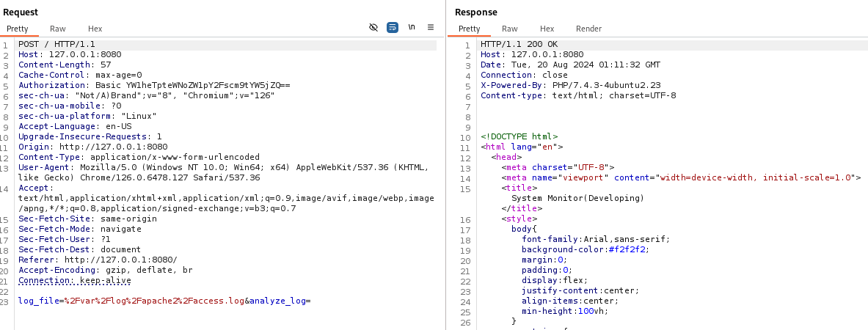Click the background-color #f2f2f2 CSS line
Screen dimensions: 868x330
[586, 249]
